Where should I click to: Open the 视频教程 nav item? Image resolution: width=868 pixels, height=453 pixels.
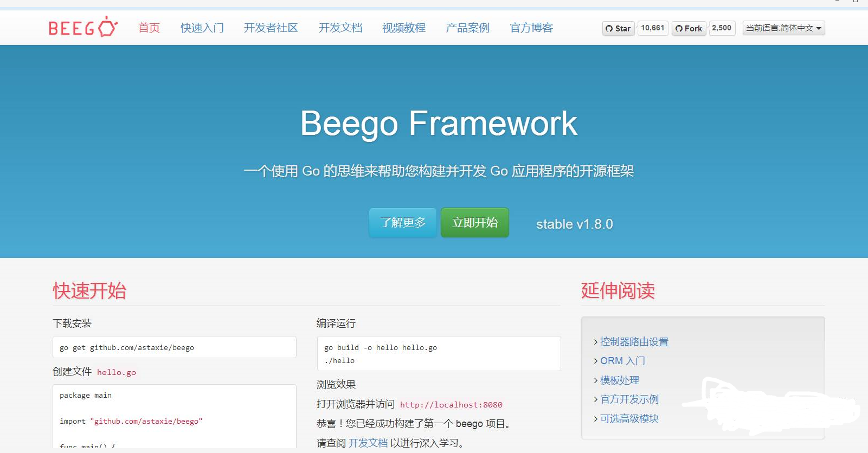[404, 28]
